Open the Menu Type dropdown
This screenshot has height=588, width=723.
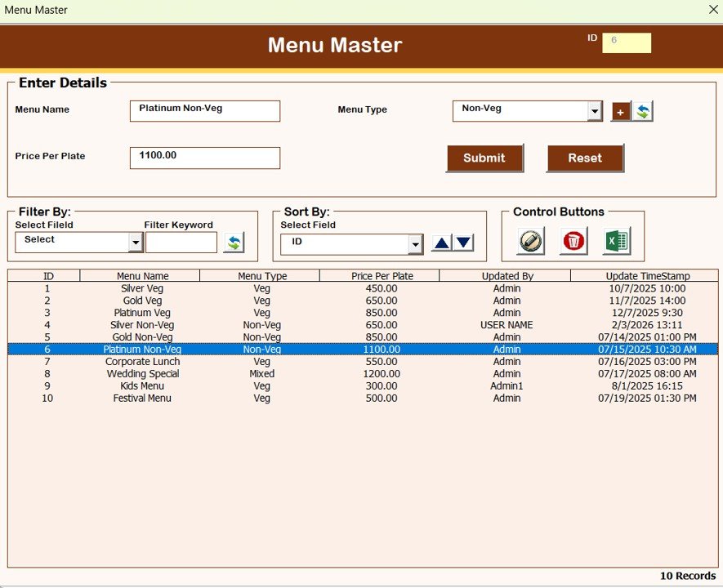click(596, 110)
